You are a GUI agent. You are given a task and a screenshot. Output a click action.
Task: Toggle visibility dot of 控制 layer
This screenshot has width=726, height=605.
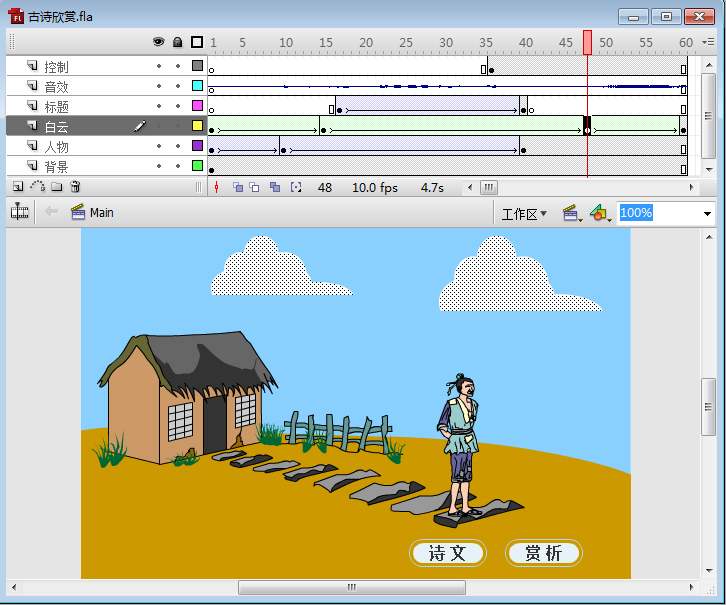coord(159,66)
